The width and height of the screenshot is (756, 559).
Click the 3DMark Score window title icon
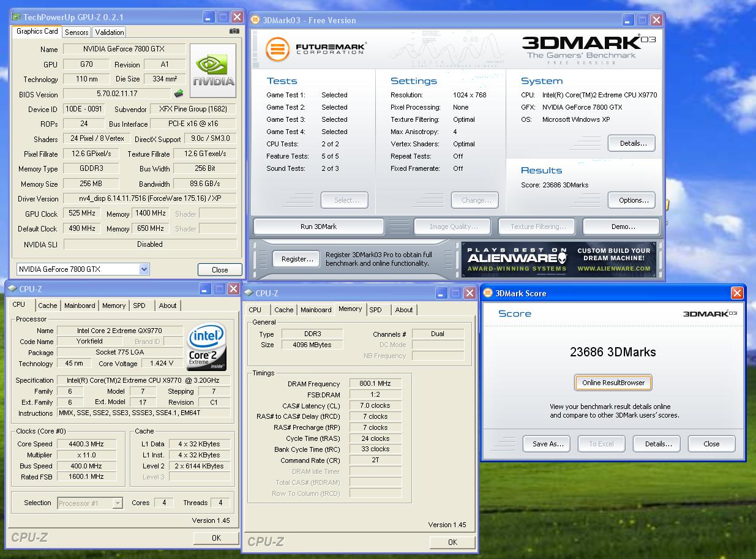tap(489, 293)
